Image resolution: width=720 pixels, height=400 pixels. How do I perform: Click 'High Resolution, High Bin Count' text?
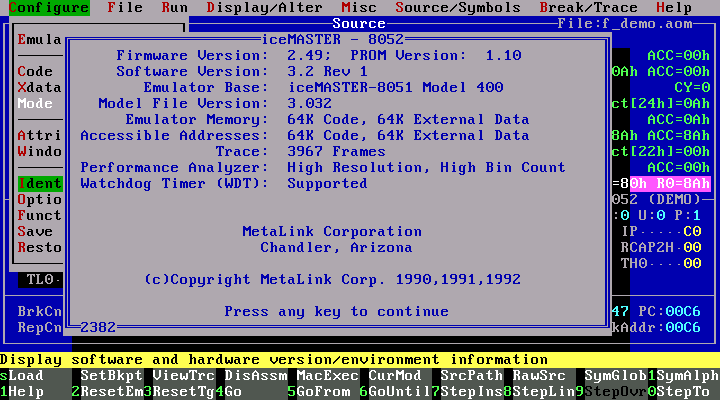click(x=426, y=168)
